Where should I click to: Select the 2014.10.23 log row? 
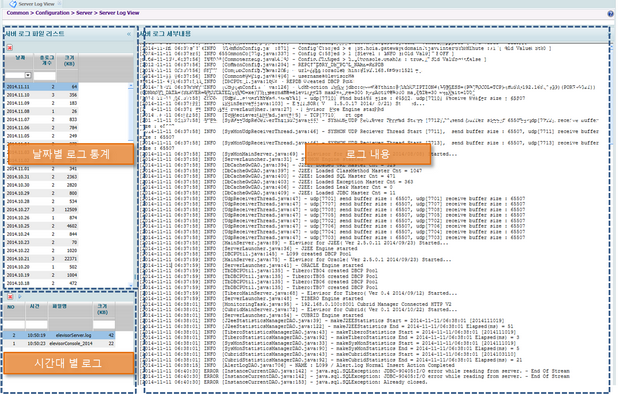click(x=42, y=242)
